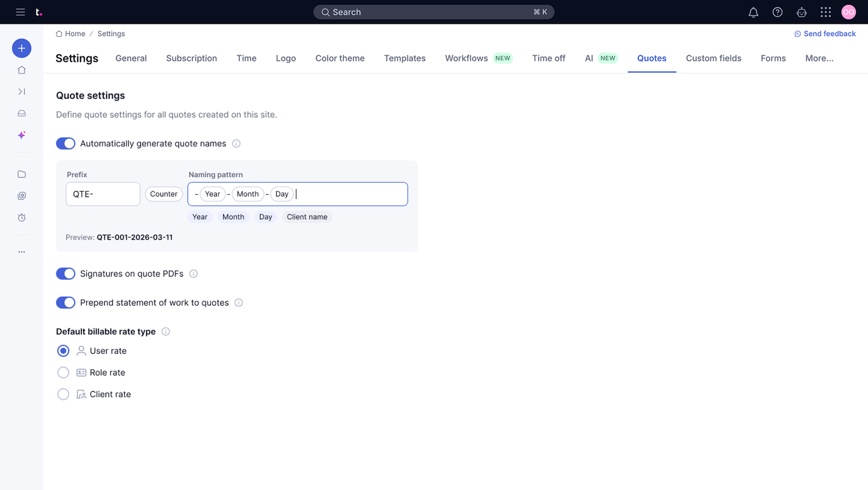Toggle Signatures on quote PDFs
868x490 pixels.
tap(66, 274)
